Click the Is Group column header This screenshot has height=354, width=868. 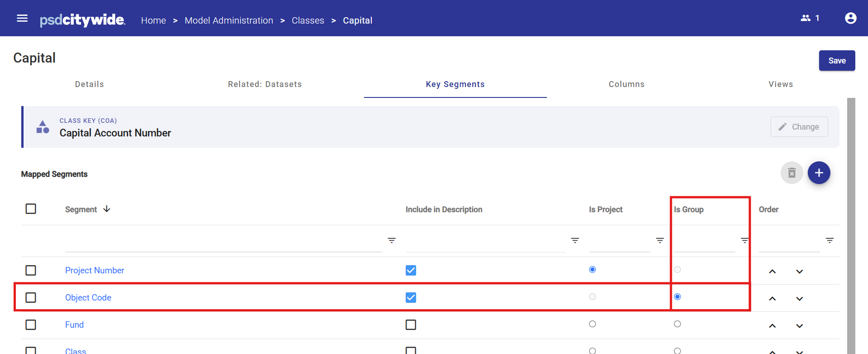coord(689,209)
